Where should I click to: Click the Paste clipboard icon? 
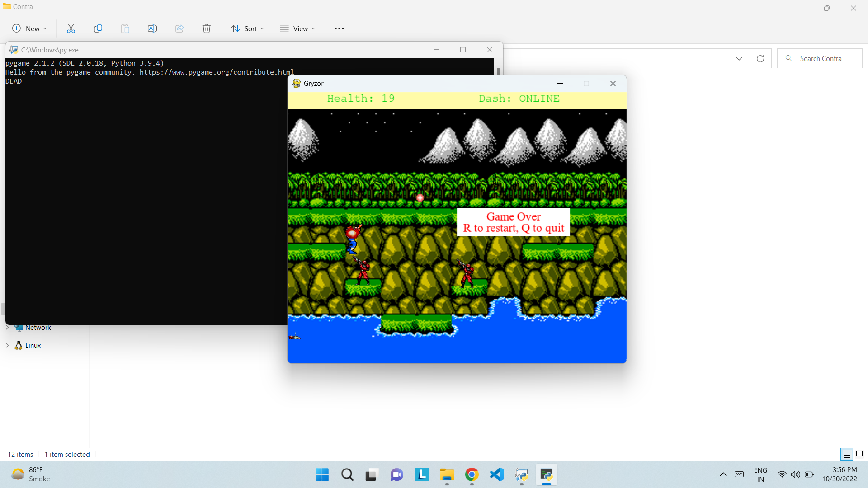(x=125, y=28)
